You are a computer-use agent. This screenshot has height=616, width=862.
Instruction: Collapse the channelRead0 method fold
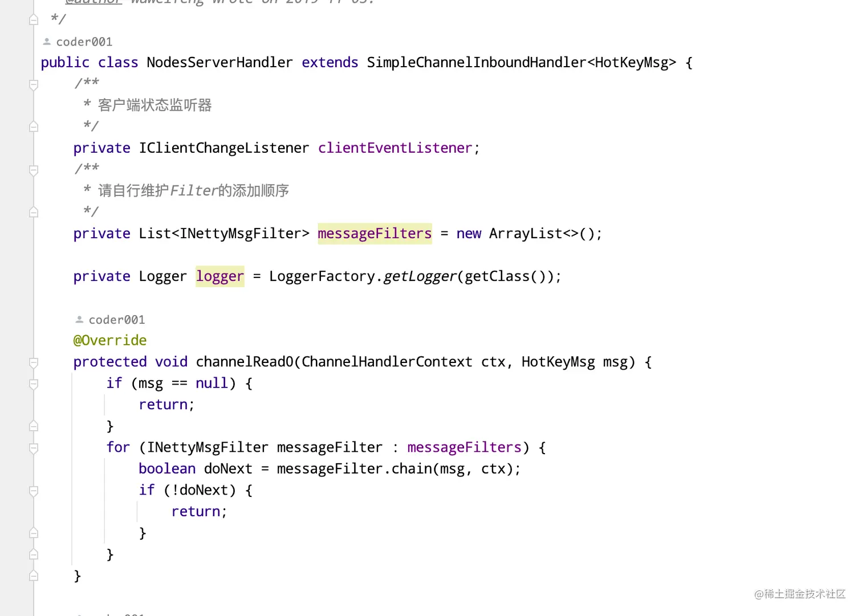tap(34, 362)
